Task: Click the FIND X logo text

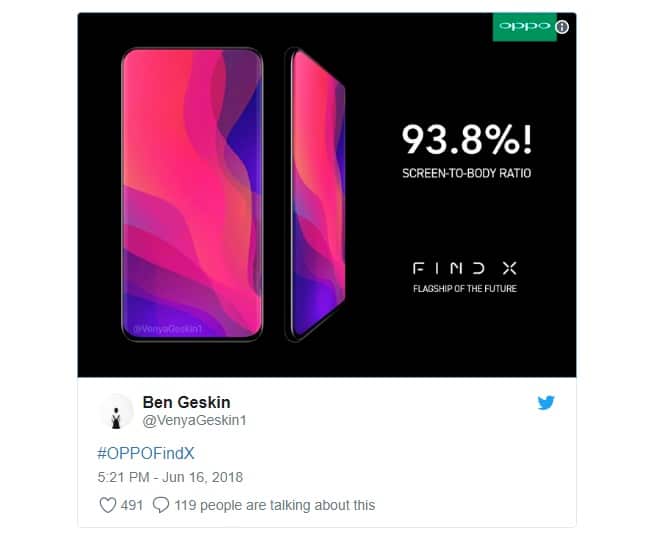Action: point(465,268)
